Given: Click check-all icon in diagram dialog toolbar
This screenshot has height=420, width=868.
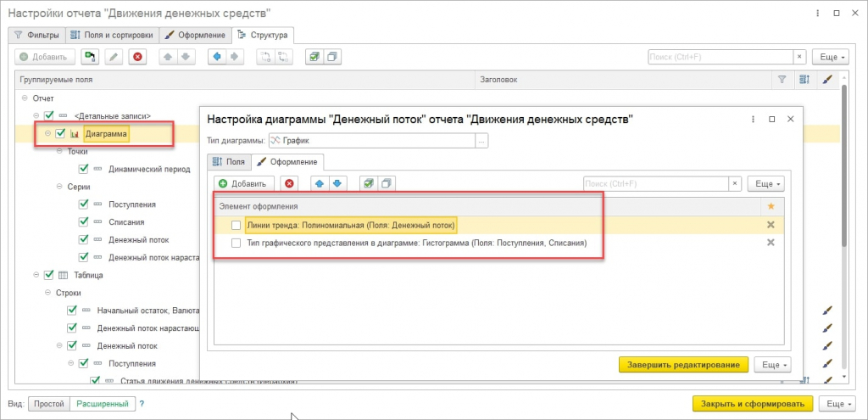Looking at the screenshot, I should coord(368,183).
